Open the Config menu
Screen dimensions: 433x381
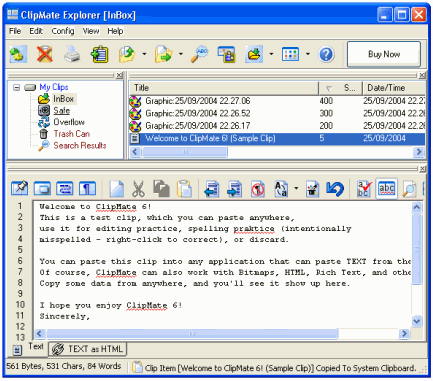coord(63,31)
